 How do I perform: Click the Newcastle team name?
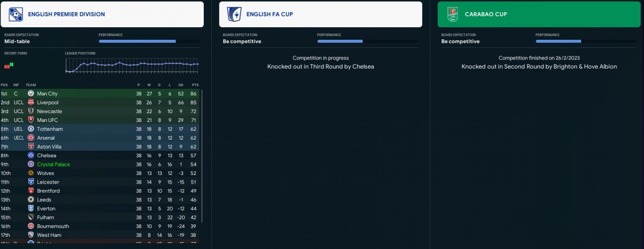pyautogui.click(x=50, y=111)
